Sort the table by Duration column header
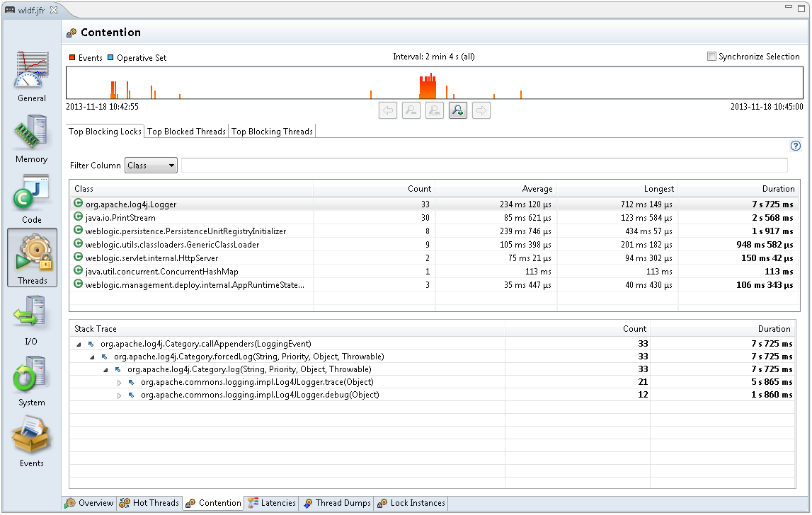812x515 pixels. coord(738,189)
